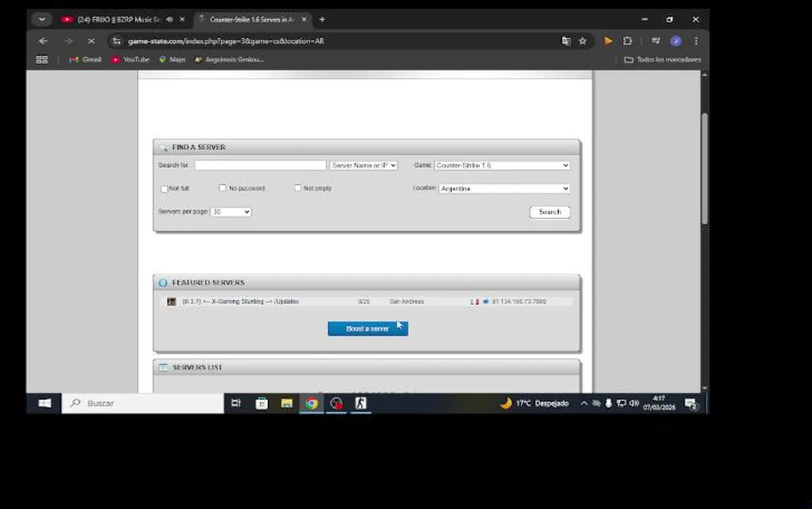Click the Featured Servers header icon

click(x=163, y=283)
